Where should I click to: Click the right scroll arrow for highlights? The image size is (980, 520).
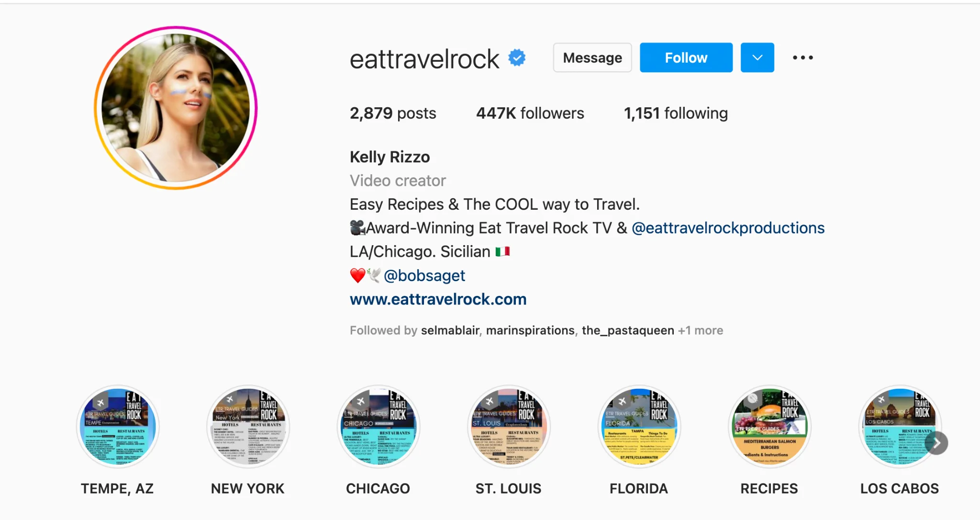[x=940, y=442]
